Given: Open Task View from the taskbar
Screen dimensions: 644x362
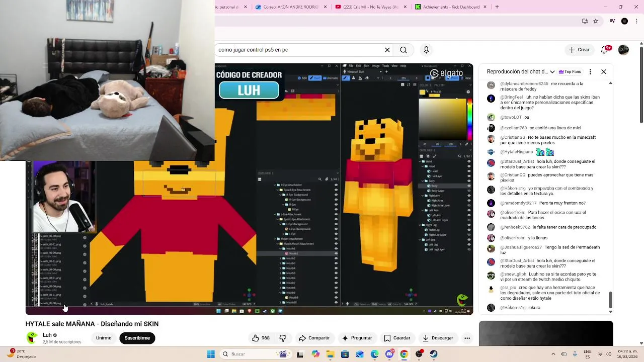Looking at the screenshot, I should [300, 354].
